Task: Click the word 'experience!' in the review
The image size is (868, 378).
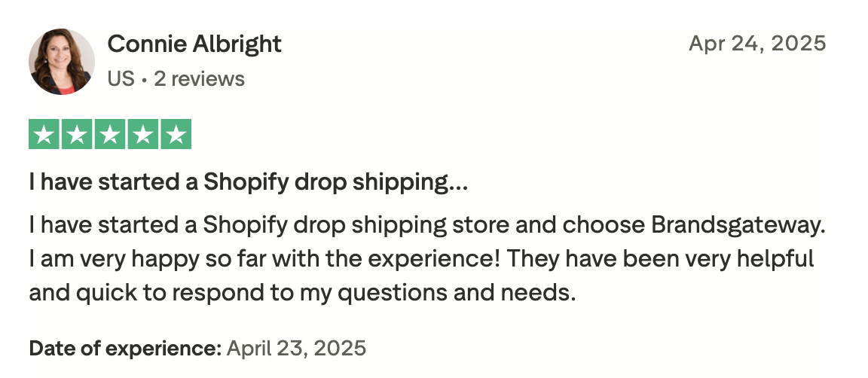Action: [x=434, y=259]
